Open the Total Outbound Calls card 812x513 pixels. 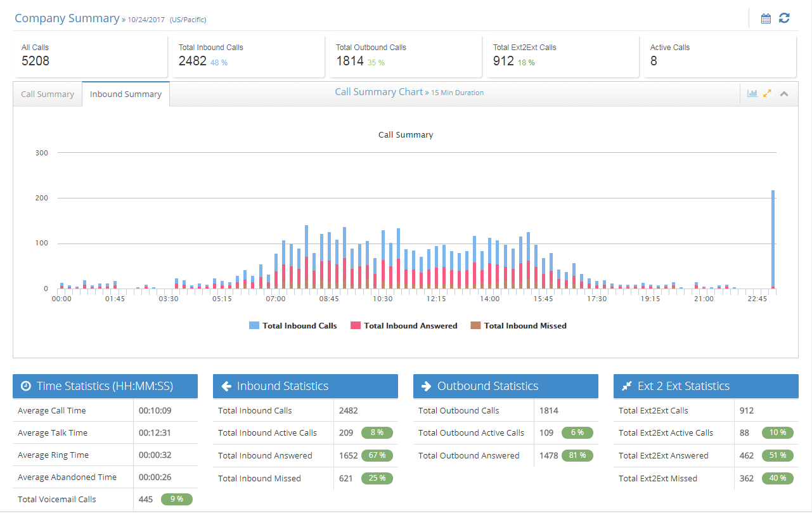[403, 56]
